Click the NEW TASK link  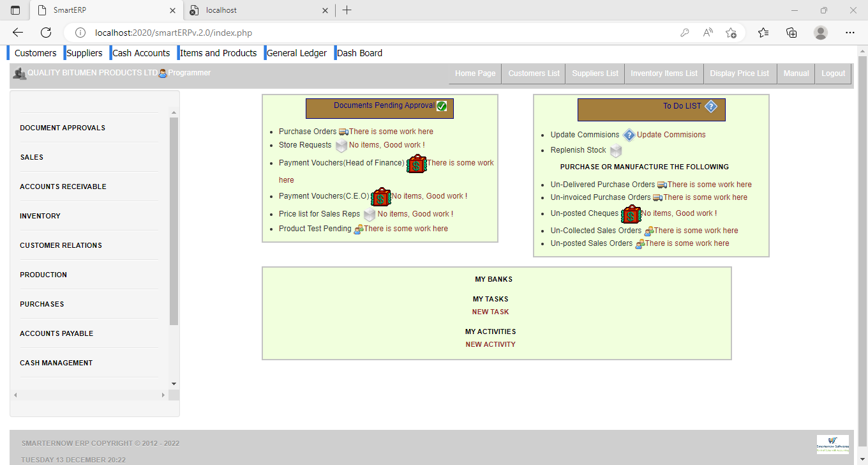[x=490, y=312]
